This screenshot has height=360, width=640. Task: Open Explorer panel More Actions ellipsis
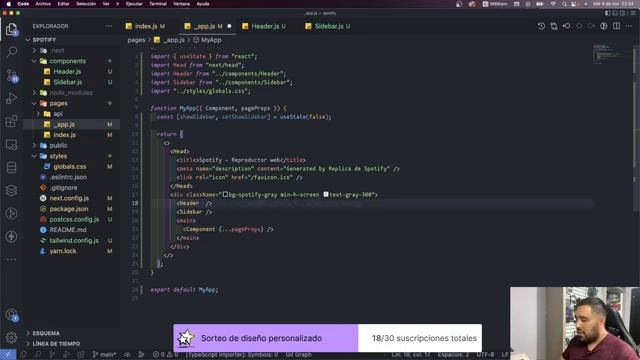109,26
